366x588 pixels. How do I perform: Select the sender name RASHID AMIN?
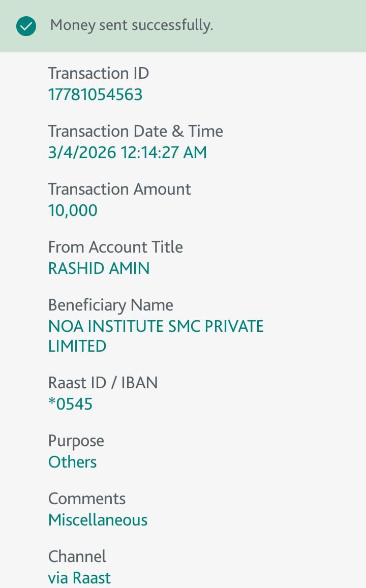point(99,268)
